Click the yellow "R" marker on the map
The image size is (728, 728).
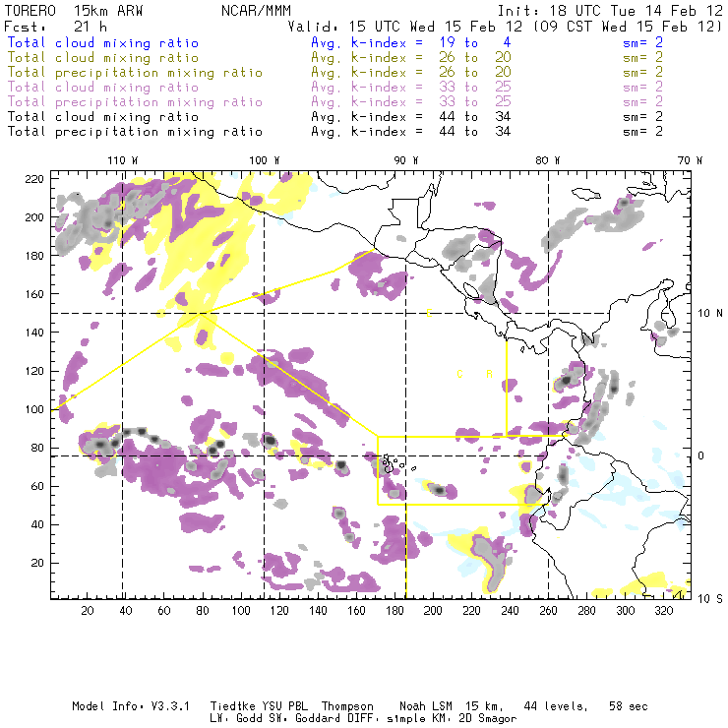(x=489, y=374)
